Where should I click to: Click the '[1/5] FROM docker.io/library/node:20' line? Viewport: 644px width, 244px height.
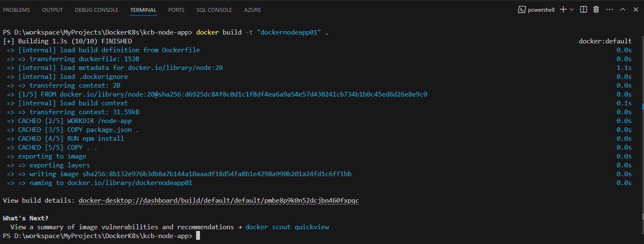217,94
